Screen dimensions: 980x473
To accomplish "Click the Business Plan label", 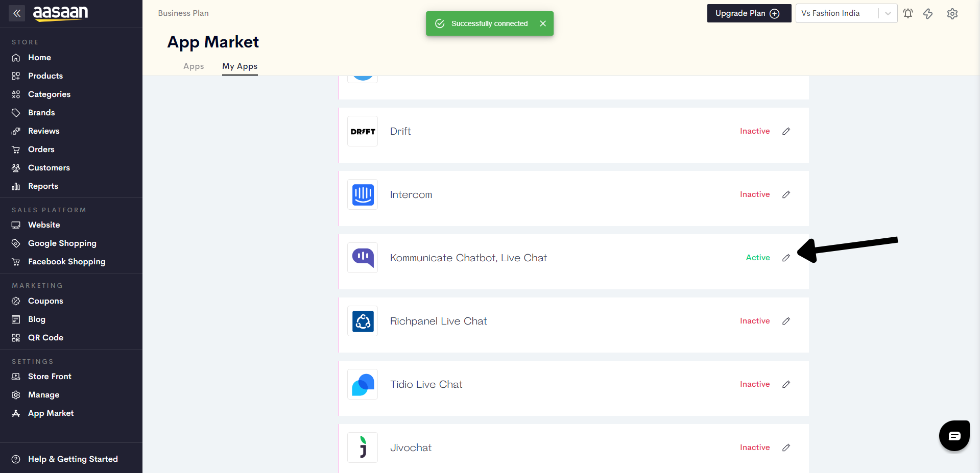I will [x=183, y=13].
